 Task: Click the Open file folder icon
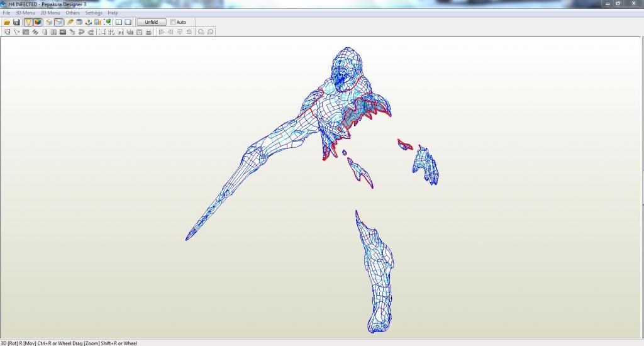(x=7, y=22)
